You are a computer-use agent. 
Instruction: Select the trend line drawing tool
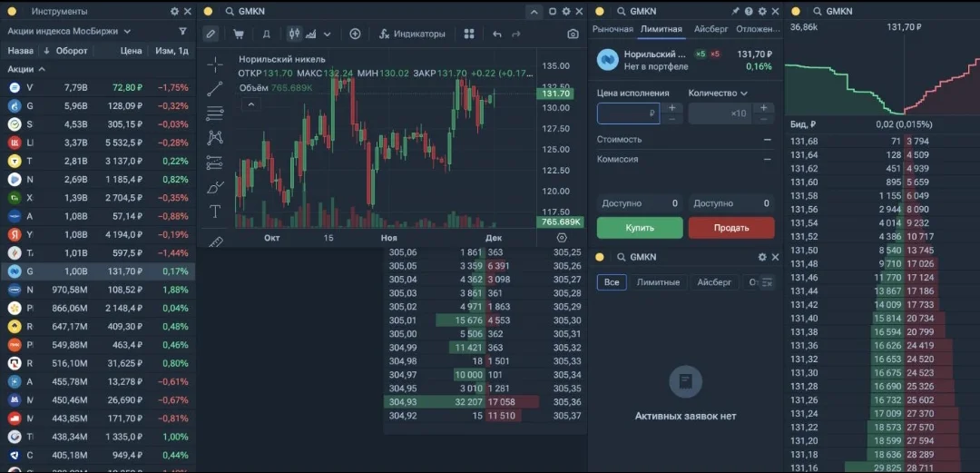(x=215, y=89)
